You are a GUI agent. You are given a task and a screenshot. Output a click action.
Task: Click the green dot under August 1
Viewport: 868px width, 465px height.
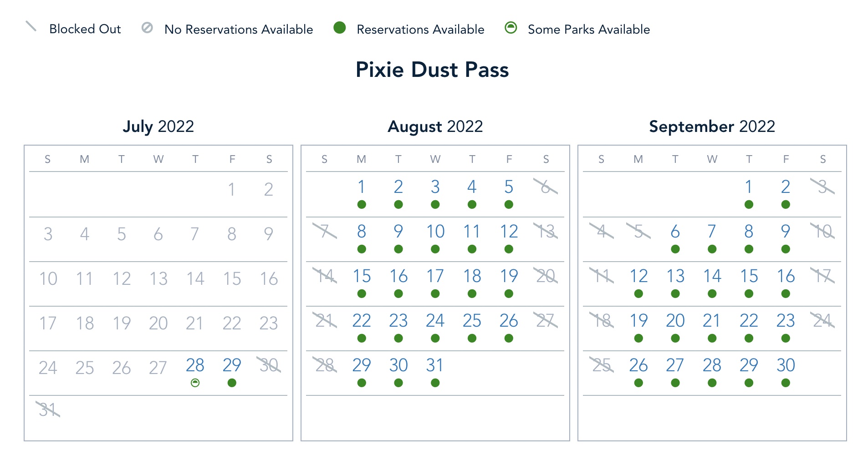[x=362, y=205]
